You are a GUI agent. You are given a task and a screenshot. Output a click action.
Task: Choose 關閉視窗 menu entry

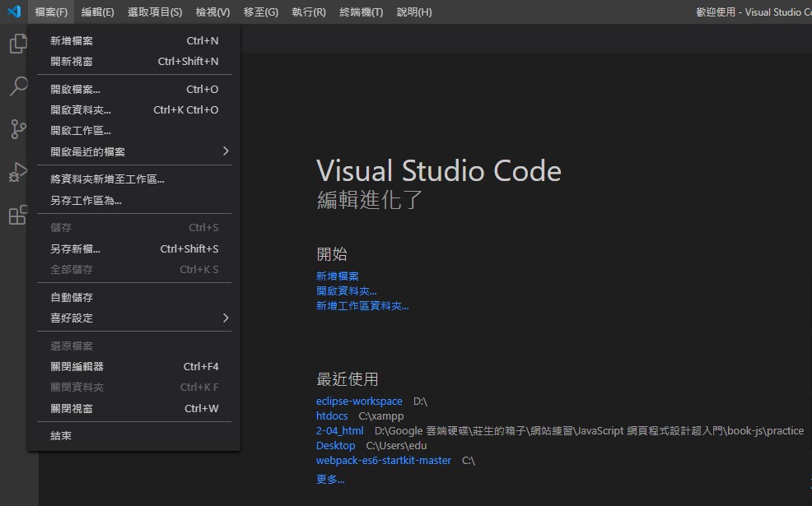(134, 408)
